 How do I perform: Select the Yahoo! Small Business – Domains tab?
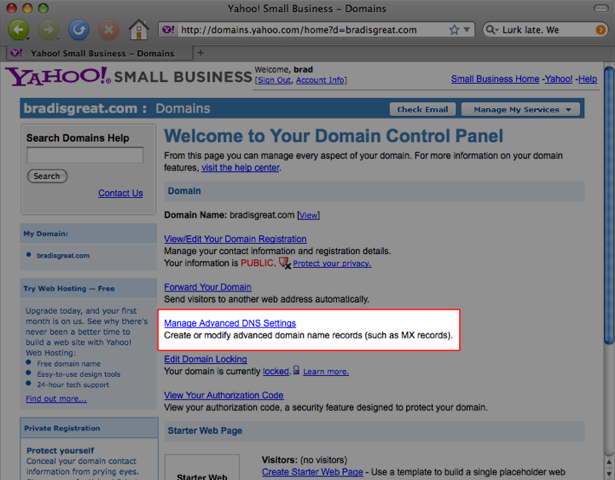[x=98, y=53]
